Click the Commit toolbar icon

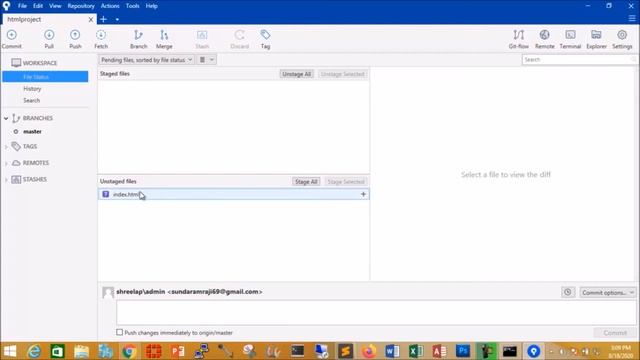tap(12, 39)
